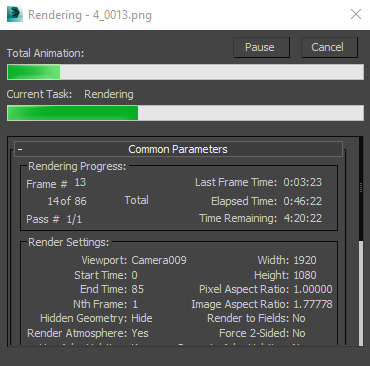370x366 pixels.
Task: Click the Last Frame Time value 0:03:23
Action: 302,182
